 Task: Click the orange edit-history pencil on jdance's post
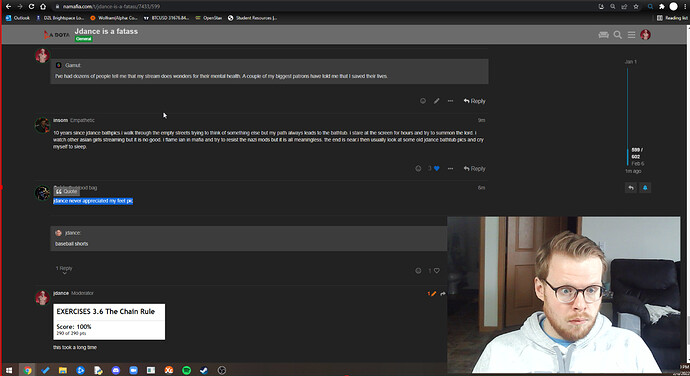coord(432,294)
